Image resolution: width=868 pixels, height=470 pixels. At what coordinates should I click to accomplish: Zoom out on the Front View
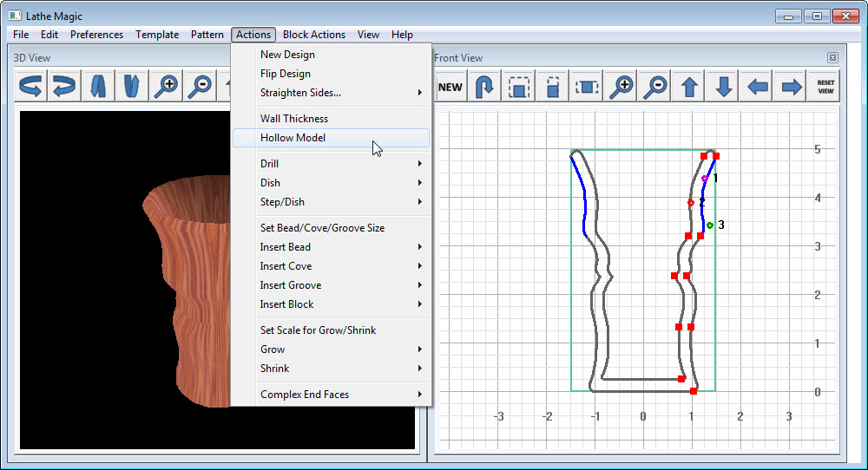click(656, 87)
